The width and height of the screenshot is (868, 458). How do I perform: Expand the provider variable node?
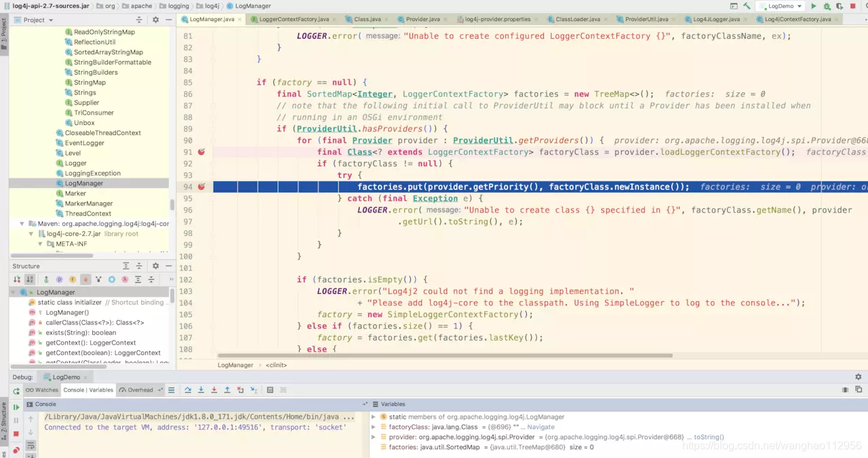pos(374,437)
